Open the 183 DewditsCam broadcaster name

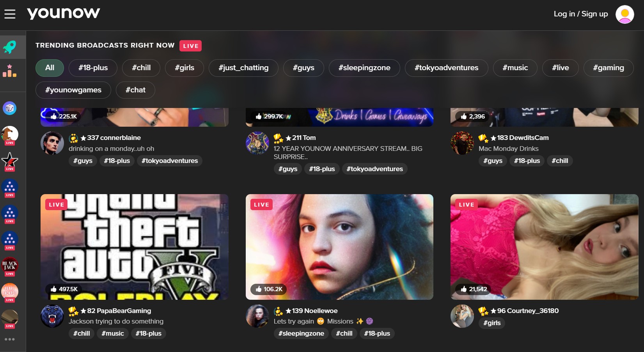click(520, 138)
